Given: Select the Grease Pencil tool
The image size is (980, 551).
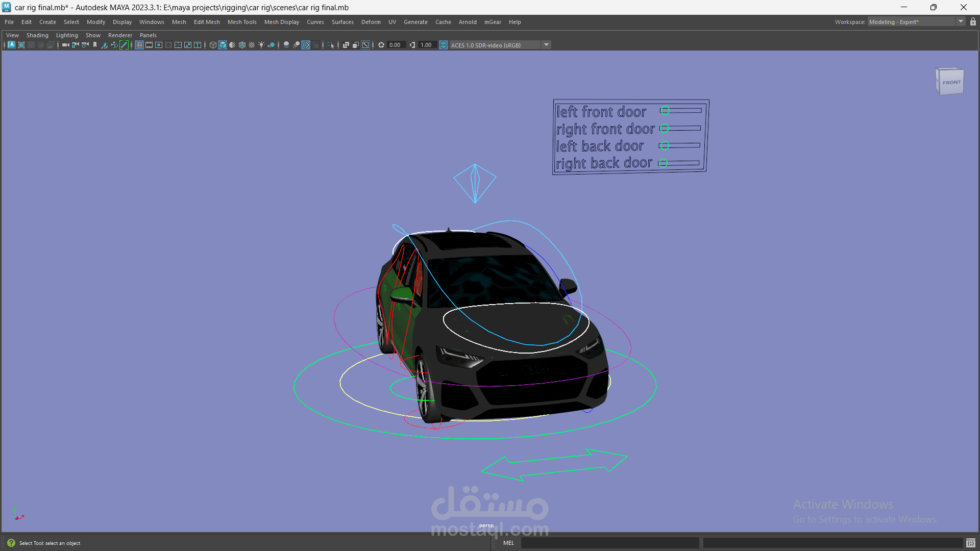Looking at the screenshot, I should pyautogui.click(x=124, y=45).
